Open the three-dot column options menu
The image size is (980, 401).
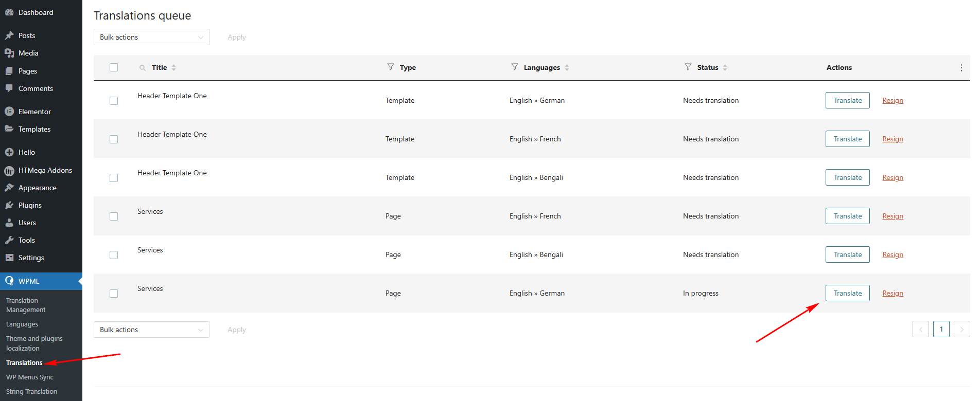[x=961, y=68]
